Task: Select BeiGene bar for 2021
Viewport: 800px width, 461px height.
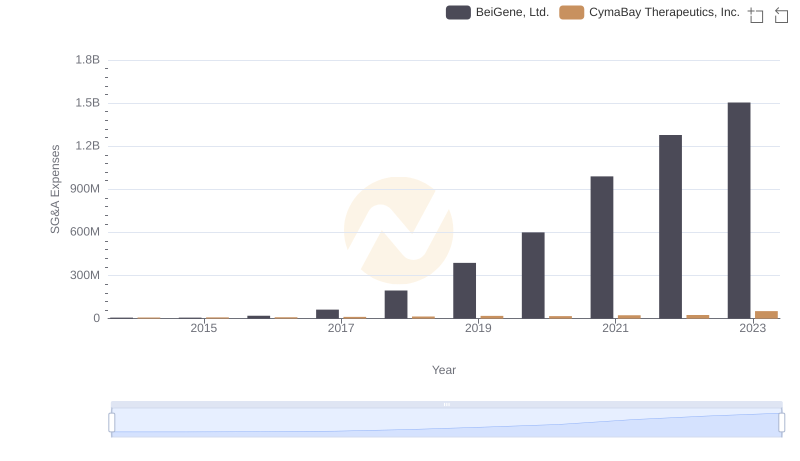Action: pyautogui.click(x=602, y=247)
